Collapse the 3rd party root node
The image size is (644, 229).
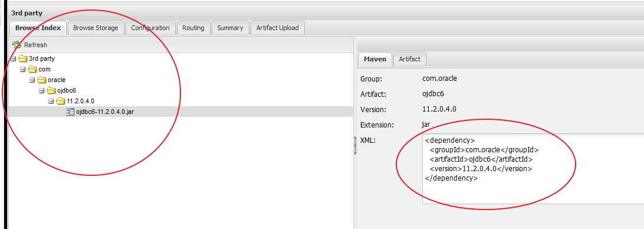14,59
